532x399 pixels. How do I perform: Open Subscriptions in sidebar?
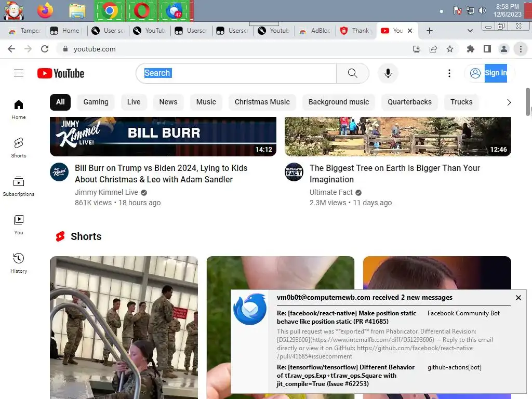pyautogui.click(x=19, y=187)
